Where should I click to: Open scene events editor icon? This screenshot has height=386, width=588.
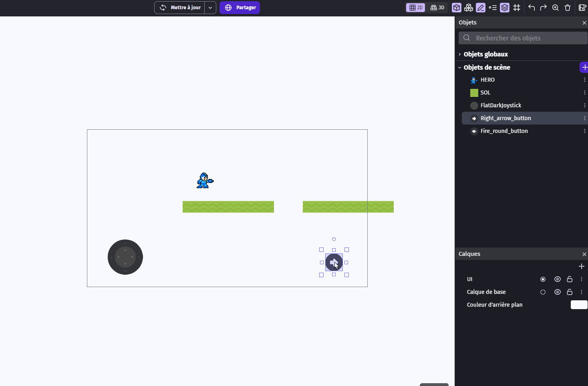point(582,8)
